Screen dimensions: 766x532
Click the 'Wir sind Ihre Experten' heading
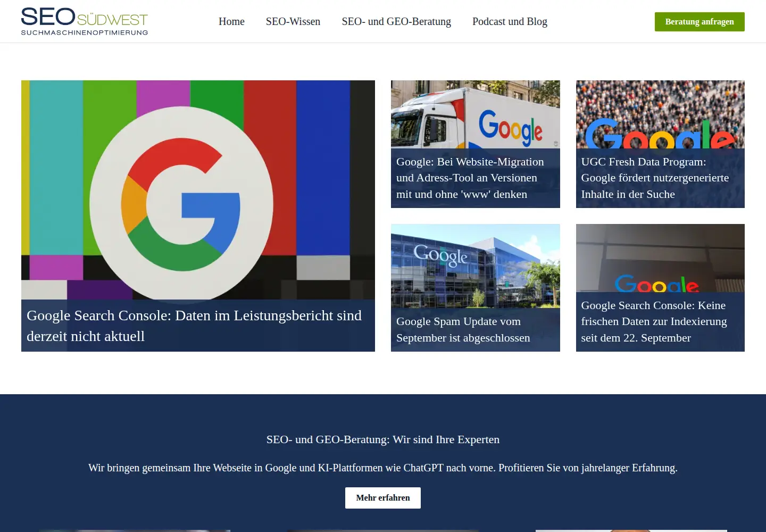tap(383, 439)
